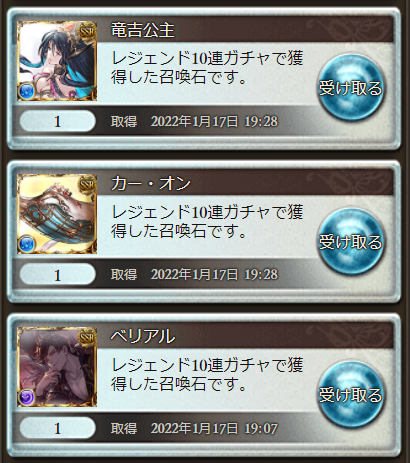Click the SSR badge on カー・オン
410x463 pixels.
pos(87,185)
